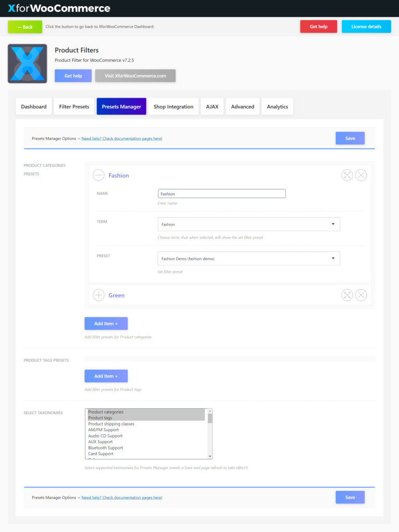Image resolution: width=399 pixels, height=532 pixels.
Task: Click the blue Get help button under Product Filters
Action: [x=73, y=76]
